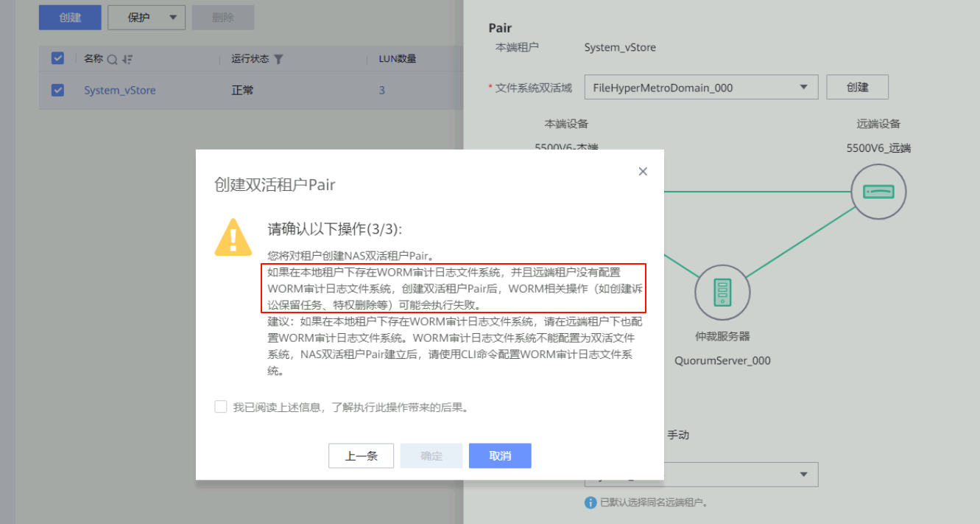The width and height of the screenshot is (980, 524).
Task: Click the 确定 button in dialog
Action: (x=431, y=455)
